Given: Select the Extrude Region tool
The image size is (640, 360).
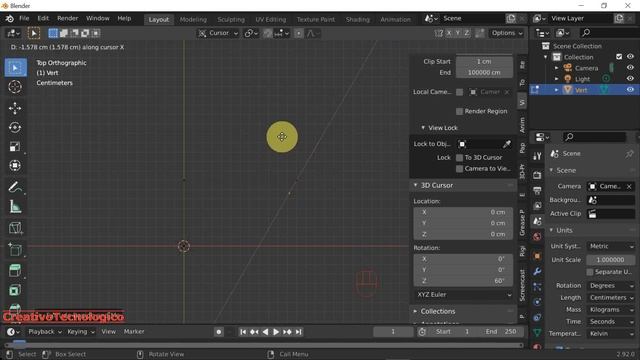Looking at the screenshot, I should tap(15, 249).
